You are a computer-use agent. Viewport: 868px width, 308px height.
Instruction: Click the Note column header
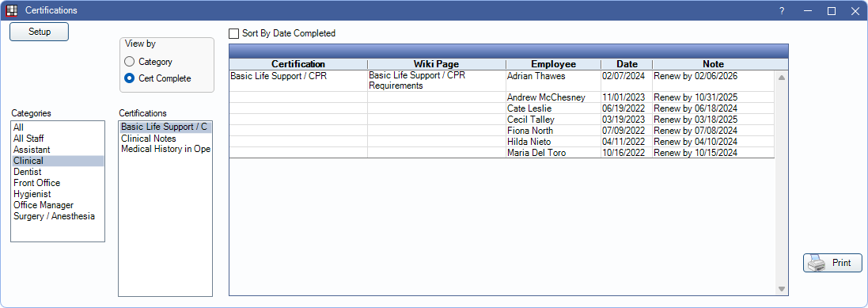pyautogui.click(x=714, y=64)
